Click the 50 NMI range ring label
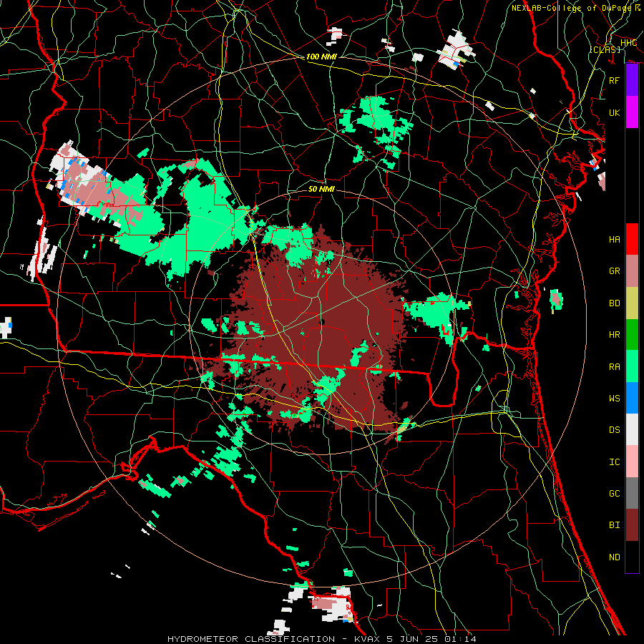 tap(321, 189)
